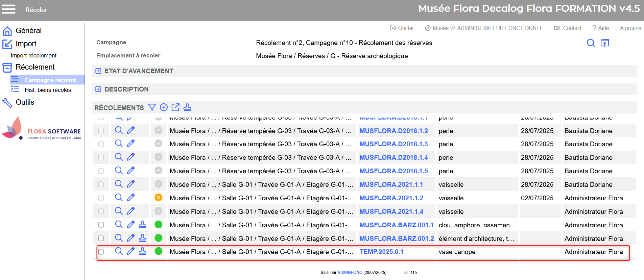The width and height of the screenshot is (644, 280).
Task: Click the export icon in RÉCOLEMENTS toolbar
Action: tap(175, 107)
